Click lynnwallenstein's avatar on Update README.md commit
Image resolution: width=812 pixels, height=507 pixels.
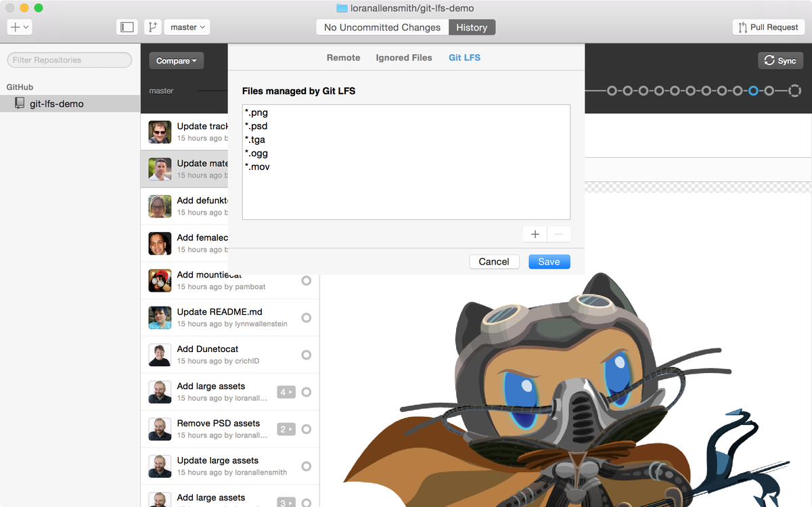pos(159,317)
